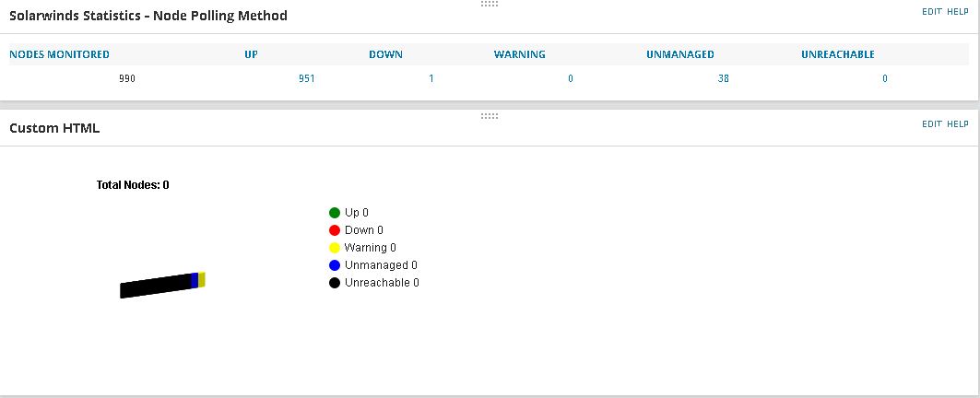Click the blue Unmanaged legend dot
This screenshot has height=398, width=980.
click(335, 265)
